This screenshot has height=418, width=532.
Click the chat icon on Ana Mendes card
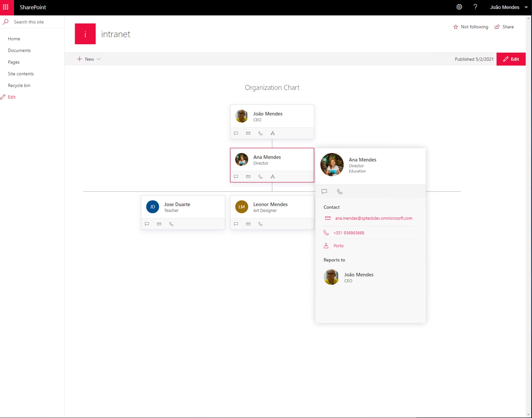pyautogui.click(x=236, y=176)
